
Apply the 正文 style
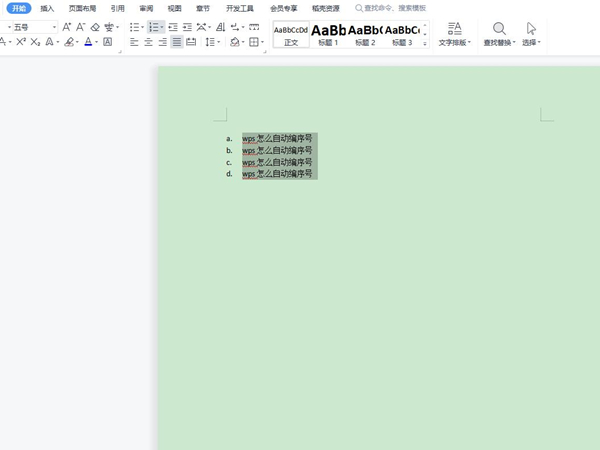pyautogui.click(x=291, y=35)
